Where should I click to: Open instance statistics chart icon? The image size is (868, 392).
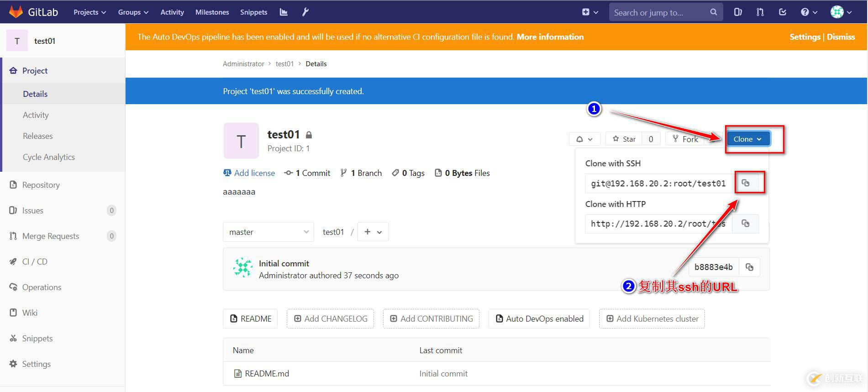284,12
